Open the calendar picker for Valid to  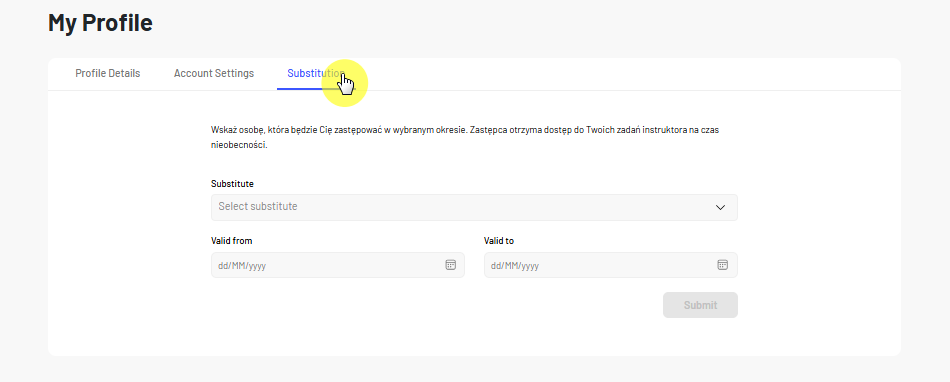click(722, 265)
